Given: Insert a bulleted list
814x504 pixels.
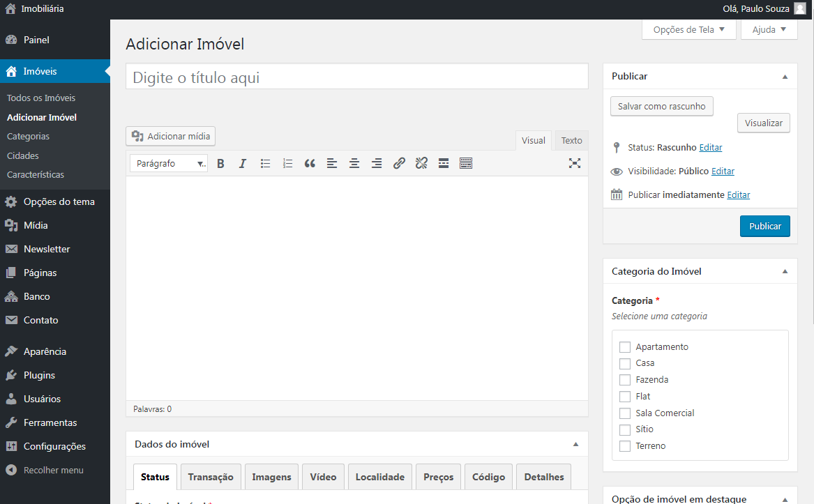Looking at the screenshot, I should [265, 164].
